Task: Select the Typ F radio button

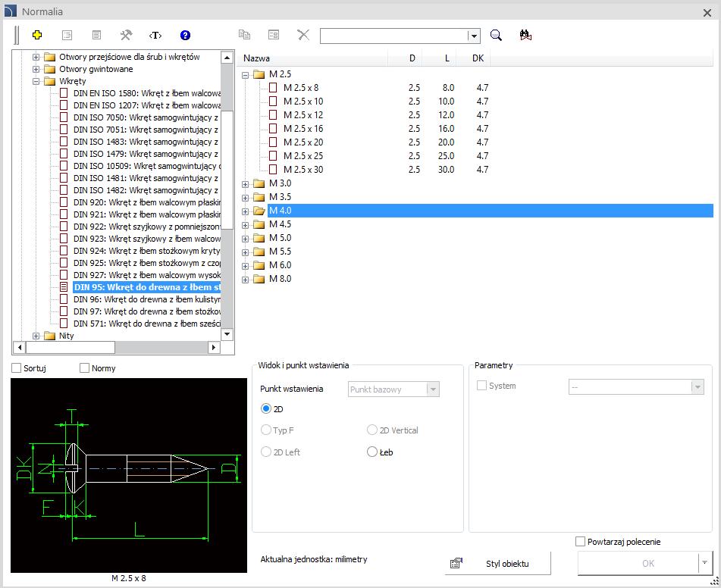Action: (266, 430)
